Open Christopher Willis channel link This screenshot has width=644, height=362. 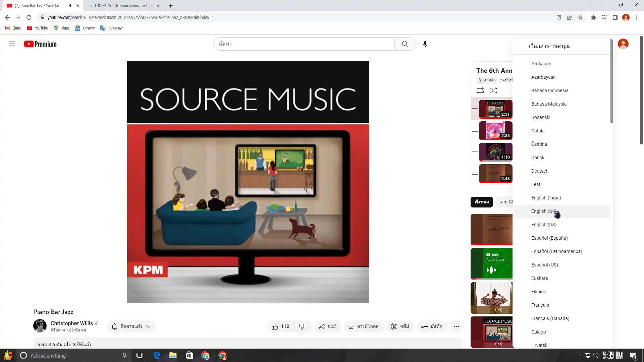[71, 323]
